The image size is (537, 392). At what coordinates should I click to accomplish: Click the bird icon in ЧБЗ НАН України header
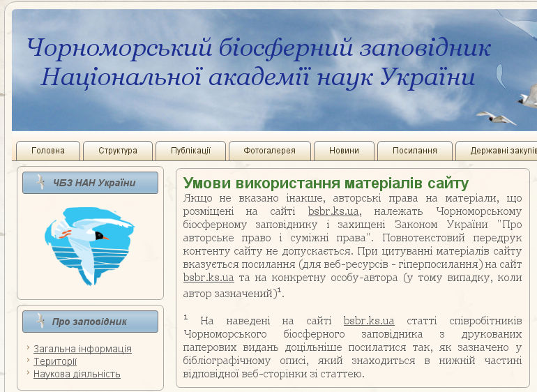pyautogui.click(x=40, y=182)
